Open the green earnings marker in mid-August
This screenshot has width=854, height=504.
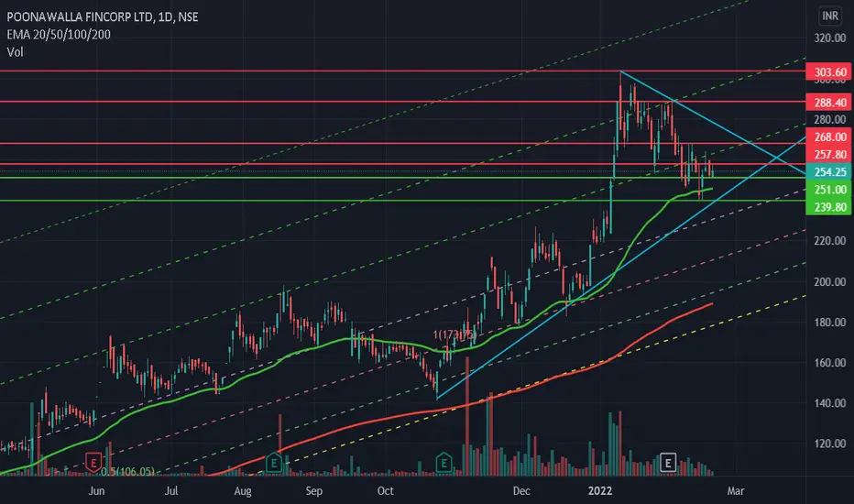[x=273, y=463]
